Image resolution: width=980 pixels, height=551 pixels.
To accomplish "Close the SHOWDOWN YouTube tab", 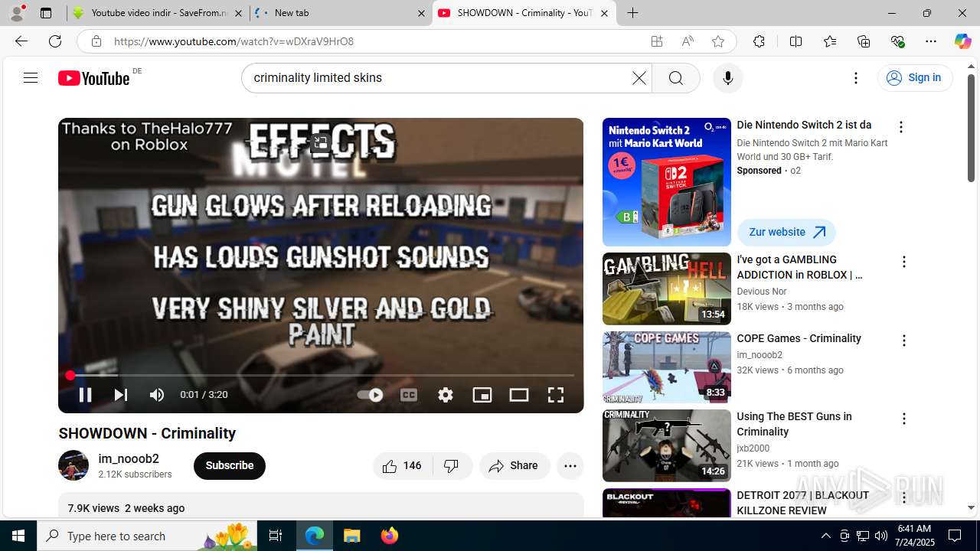I will pos(604,13).
